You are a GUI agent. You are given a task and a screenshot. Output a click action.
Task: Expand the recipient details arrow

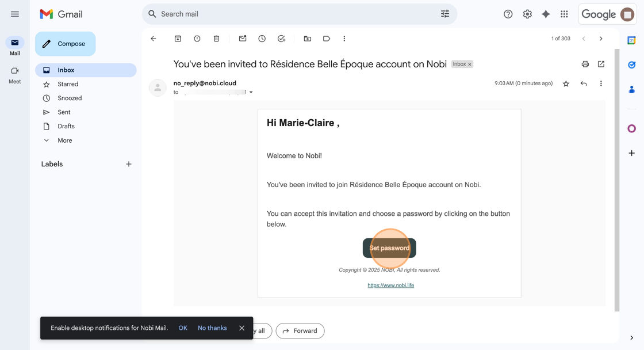click(251, 92)
